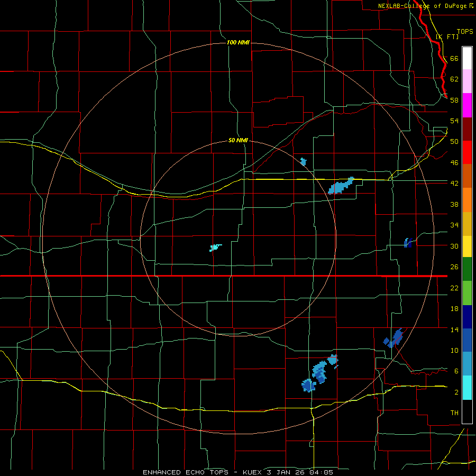Select the magenta legend color segment
Viewport: 476px width, 476px height.
click(x=467, y=105)
